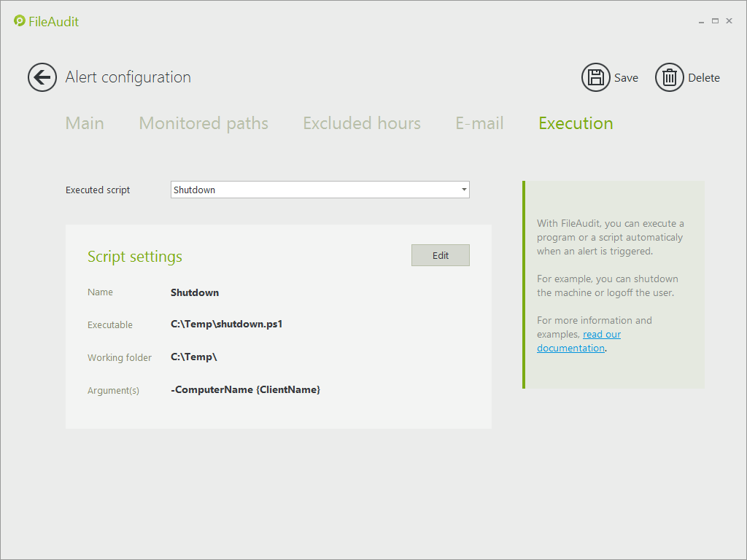Image resolution: width=747 pixels, height=560 pixels.
Task: Select the Execution tab
Action: [x=576, y=123]
